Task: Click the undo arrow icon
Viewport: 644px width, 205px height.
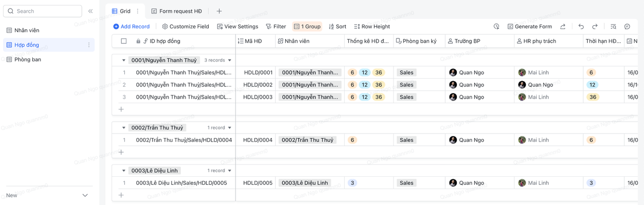Action: pos(581,27)
